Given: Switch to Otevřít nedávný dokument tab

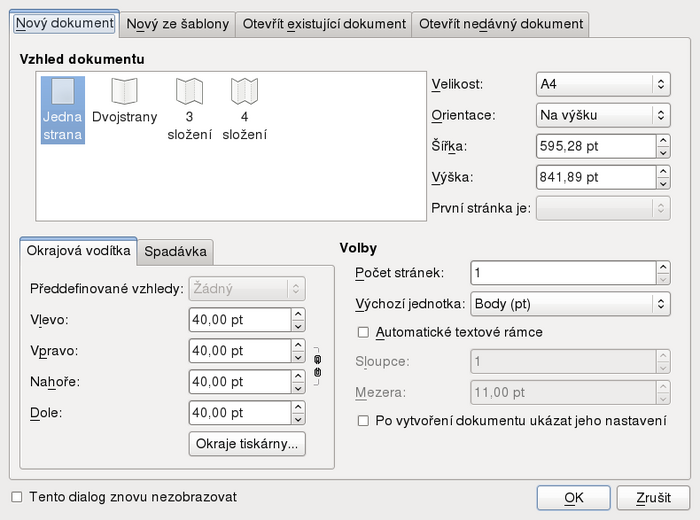Looking at the screenshot, I should 501,23.
